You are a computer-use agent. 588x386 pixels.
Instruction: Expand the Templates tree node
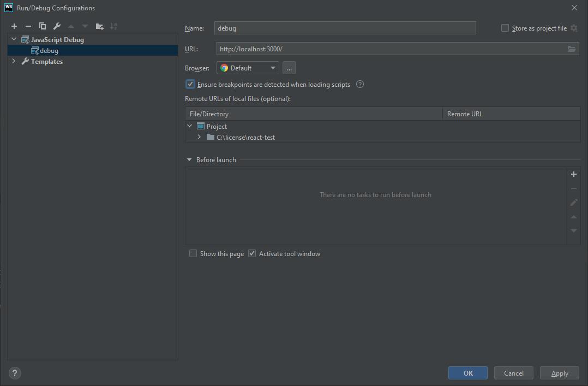pyautogui.click(x=14, y=62)
